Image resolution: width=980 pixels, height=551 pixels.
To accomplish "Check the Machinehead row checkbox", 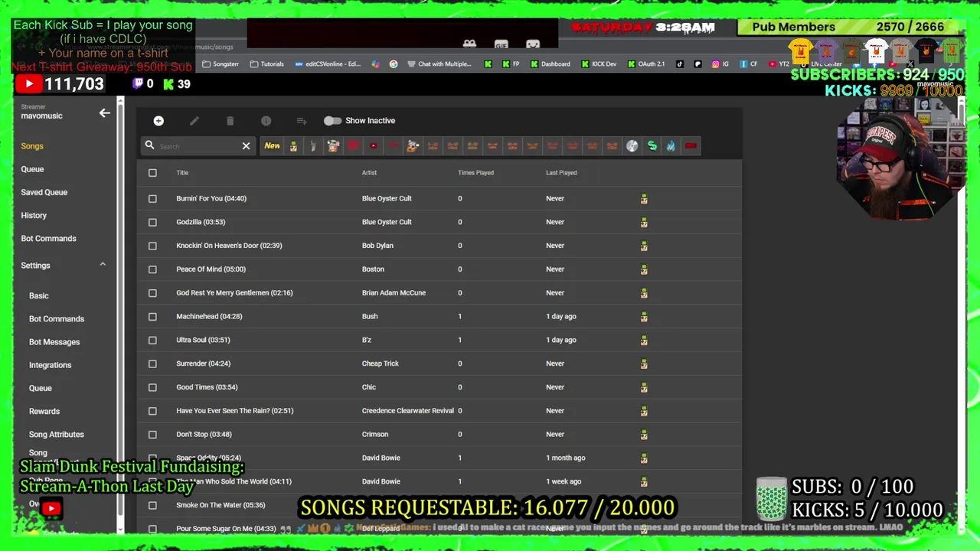I will point(152,317).
